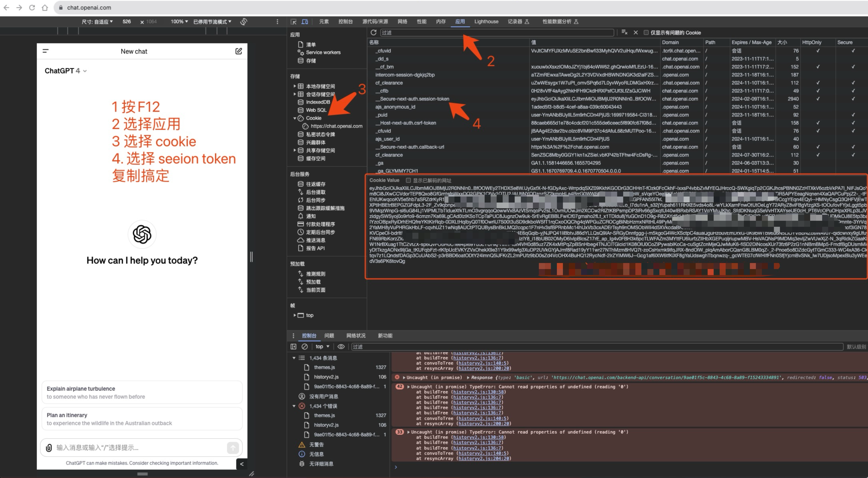
Task: Open the 问题 drawer tab
Action: coord(329,336)
